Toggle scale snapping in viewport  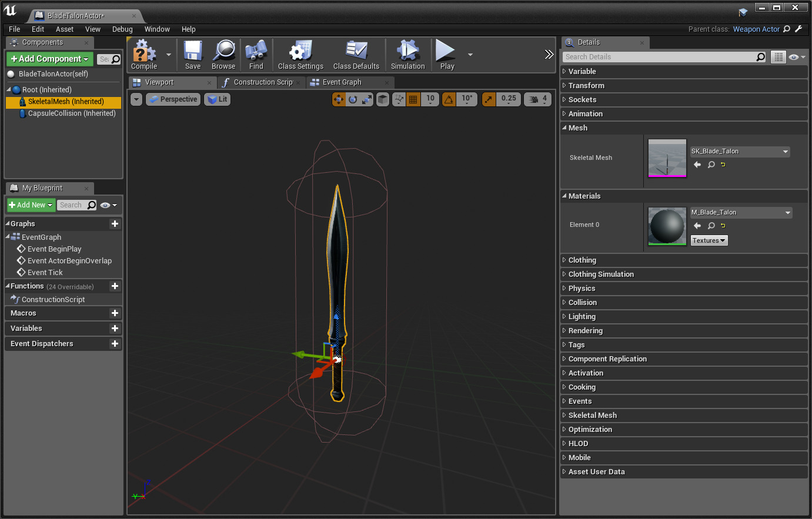(x=489, y=99)
